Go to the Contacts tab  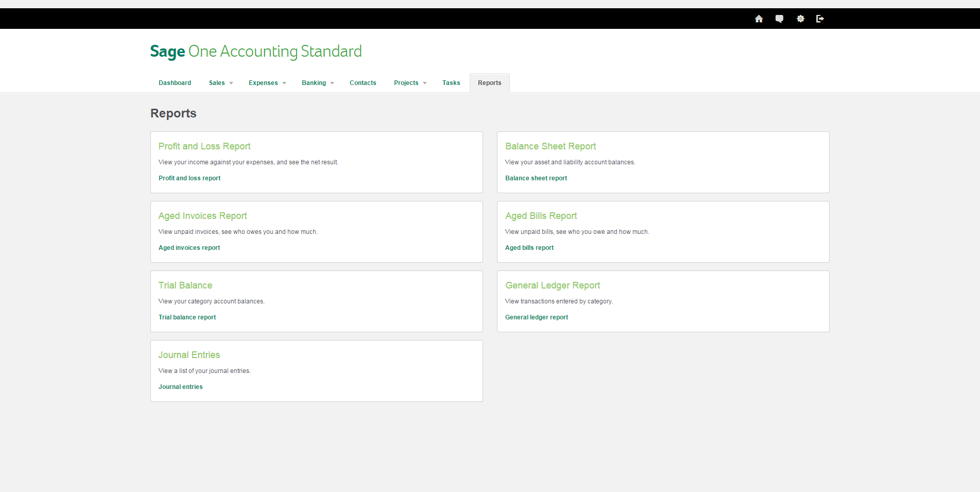[x=363, y=82]
